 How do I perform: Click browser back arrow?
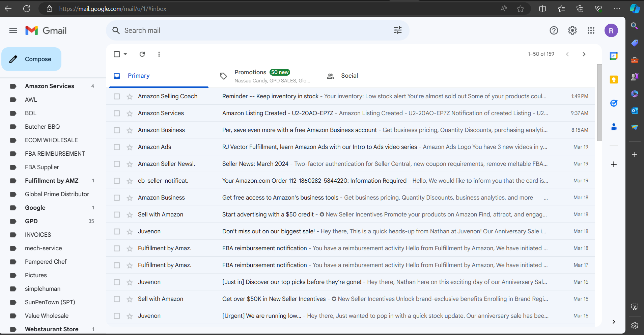coord(8,9)
